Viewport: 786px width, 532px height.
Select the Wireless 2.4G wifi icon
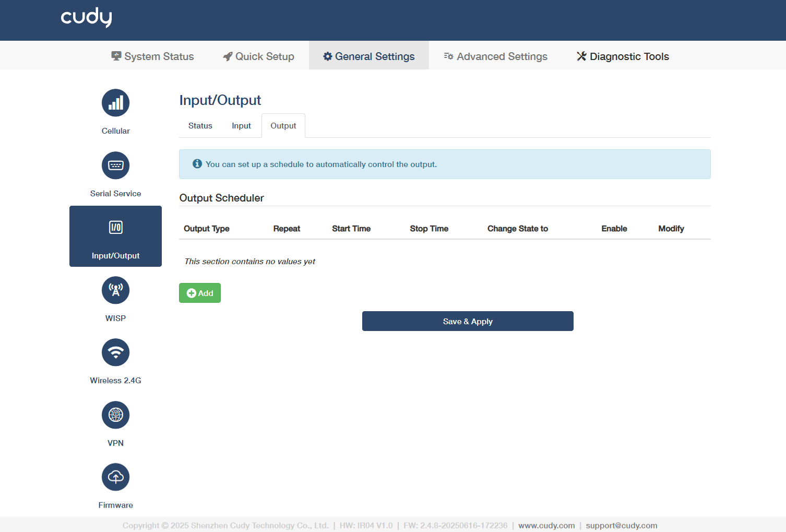115,352
